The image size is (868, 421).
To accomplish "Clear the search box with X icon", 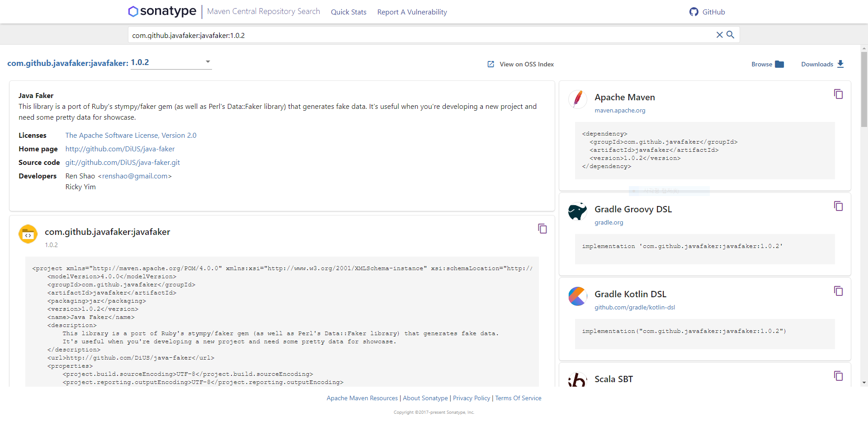I will [719, 35].
